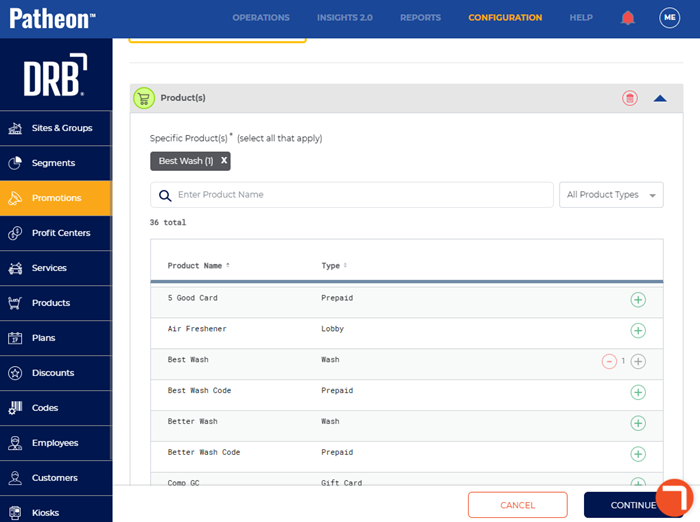Select Promotions in sidebar

[56, 198]
